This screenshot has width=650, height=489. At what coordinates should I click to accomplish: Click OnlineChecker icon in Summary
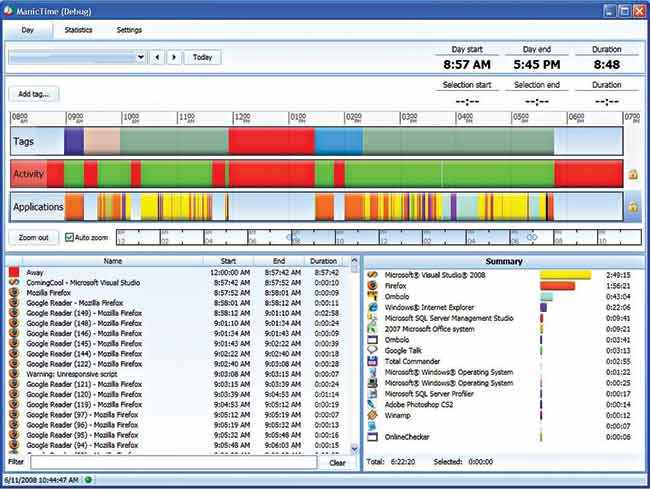pos(372,436)
